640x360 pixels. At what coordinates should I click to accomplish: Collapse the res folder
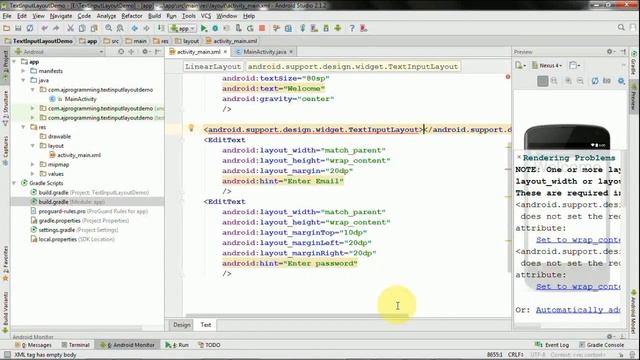click(23, 127)
